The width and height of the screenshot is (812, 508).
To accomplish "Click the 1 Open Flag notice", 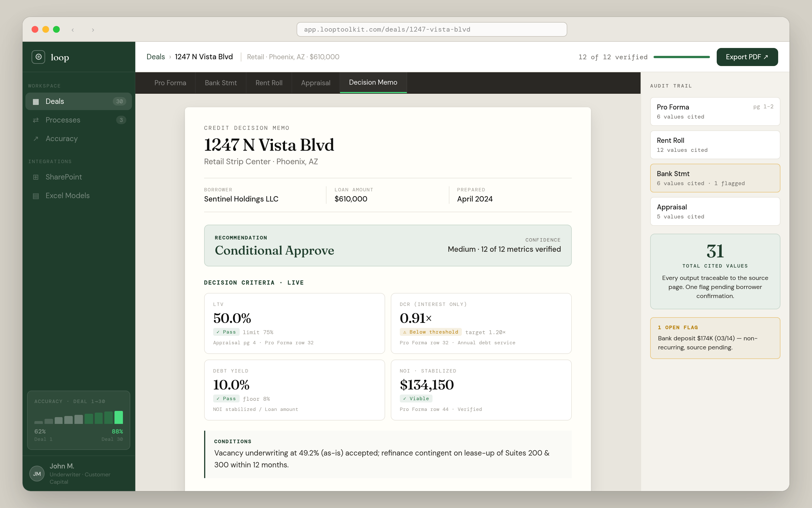I will [x=715, y=338].
